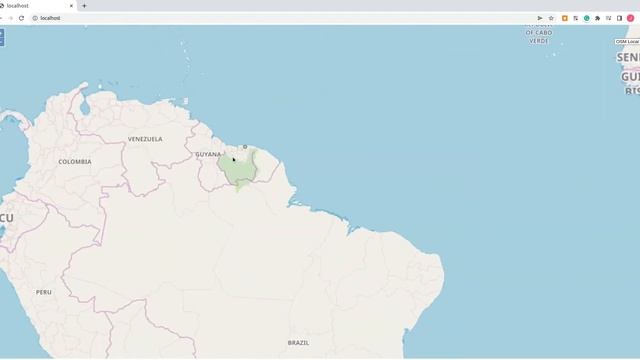Close the localhost tab
Image resolution: width=640 pixels, height=360 pixels.
[x=71, y=6]
